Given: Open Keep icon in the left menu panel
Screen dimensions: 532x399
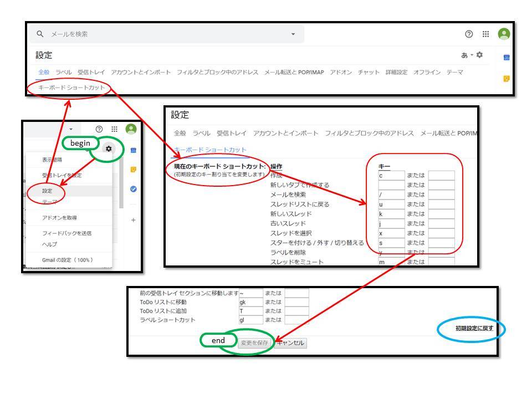Looking at the screenshot, I should (x=134, y=170).
